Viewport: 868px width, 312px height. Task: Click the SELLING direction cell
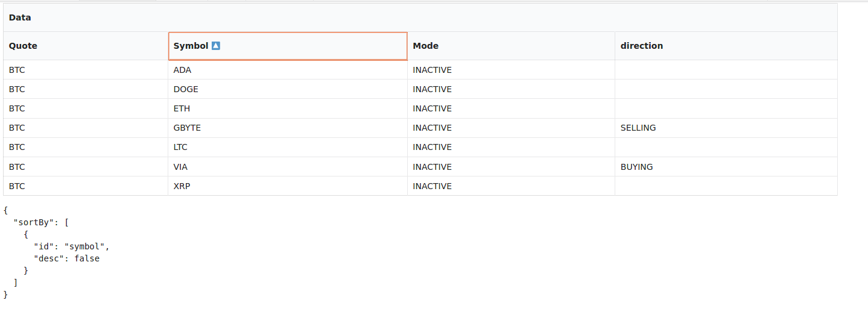coord(726,128)
